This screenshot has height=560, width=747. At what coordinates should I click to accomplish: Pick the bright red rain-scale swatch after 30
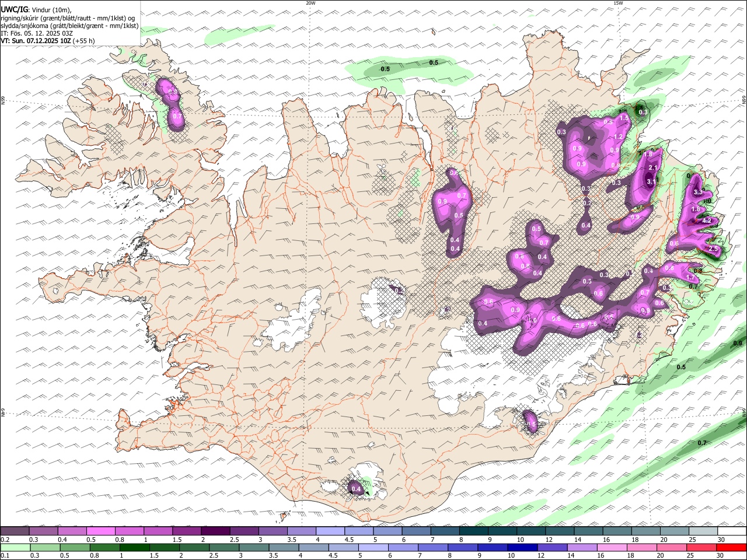[x=732, y=547]
